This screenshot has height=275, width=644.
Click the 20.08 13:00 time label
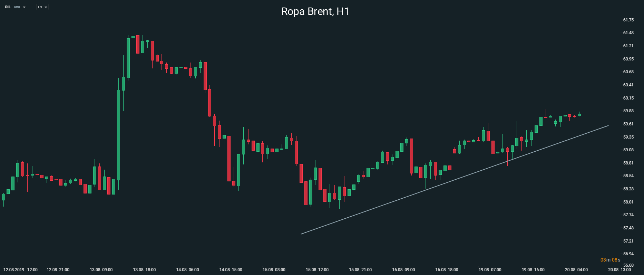619,270
